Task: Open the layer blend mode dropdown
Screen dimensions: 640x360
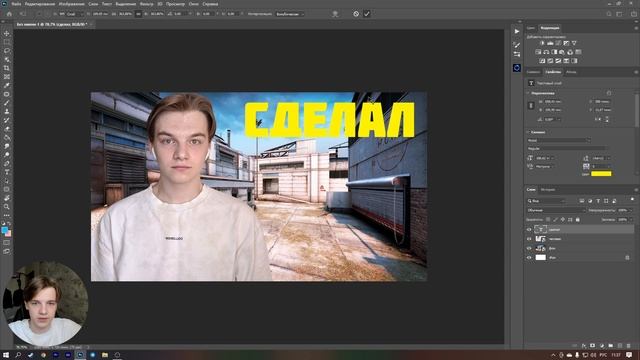Action: click(556, 210)
